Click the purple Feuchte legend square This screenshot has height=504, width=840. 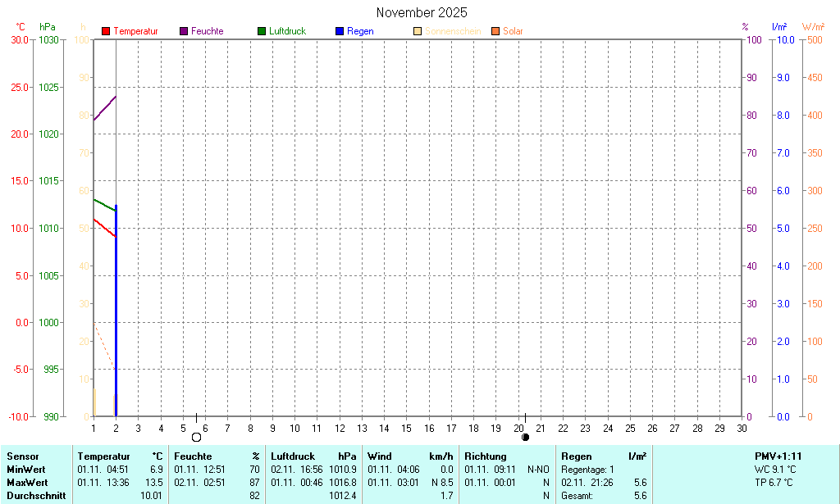click(x=184, y=31)
